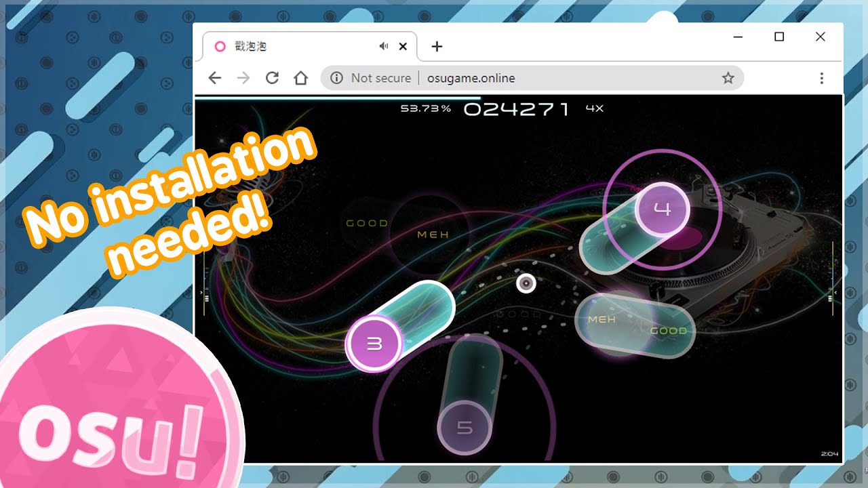The width and height of the screenshot is (868, 488).
Task: Open the browser home page
Action: (x=301, y=78)
